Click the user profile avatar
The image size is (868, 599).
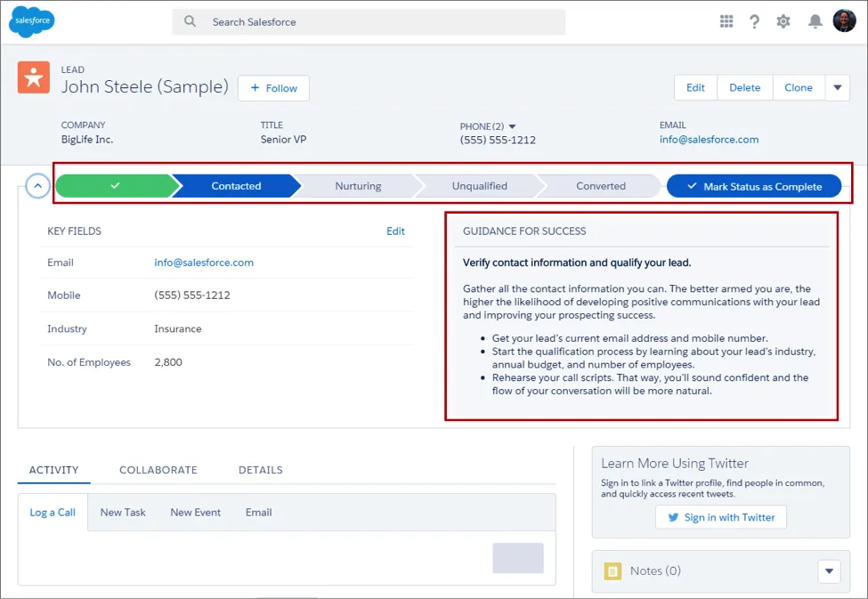click(844, 21)
